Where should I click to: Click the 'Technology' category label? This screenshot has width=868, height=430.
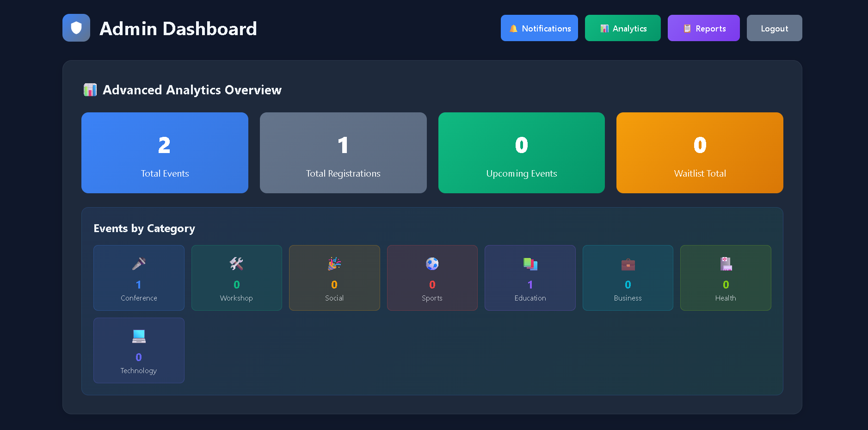click(x=139, y=371)
